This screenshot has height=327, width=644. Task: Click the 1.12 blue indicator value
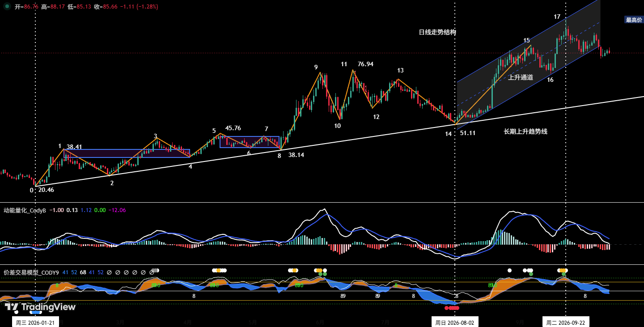click(86, 210)
